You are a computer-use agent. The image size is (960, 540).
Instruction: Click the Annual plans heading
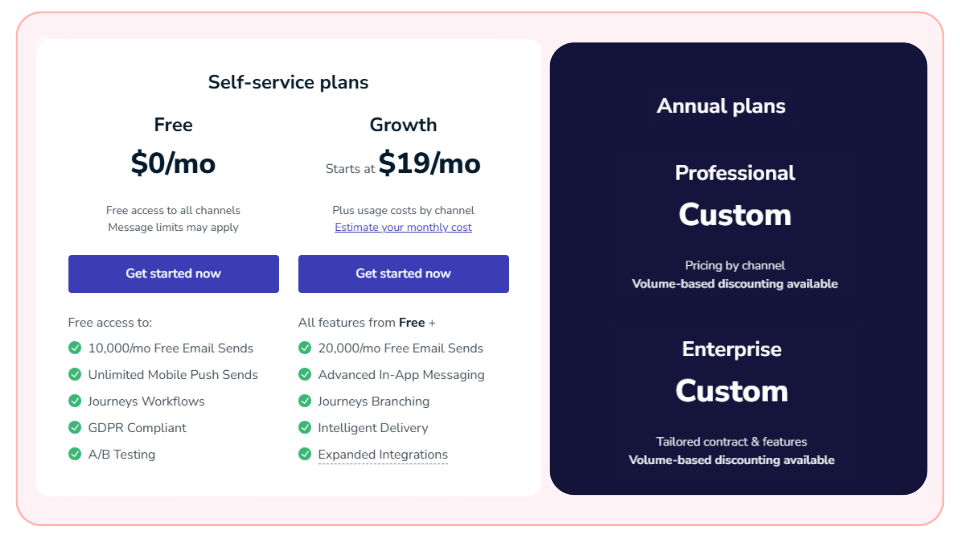(x=721, y=106)
